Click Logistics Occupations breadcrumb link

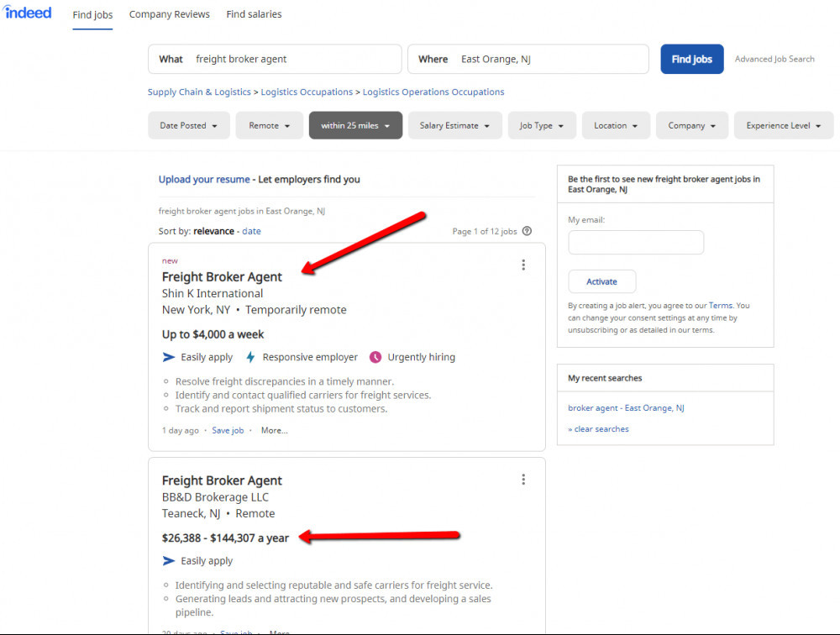click(307, 92)
